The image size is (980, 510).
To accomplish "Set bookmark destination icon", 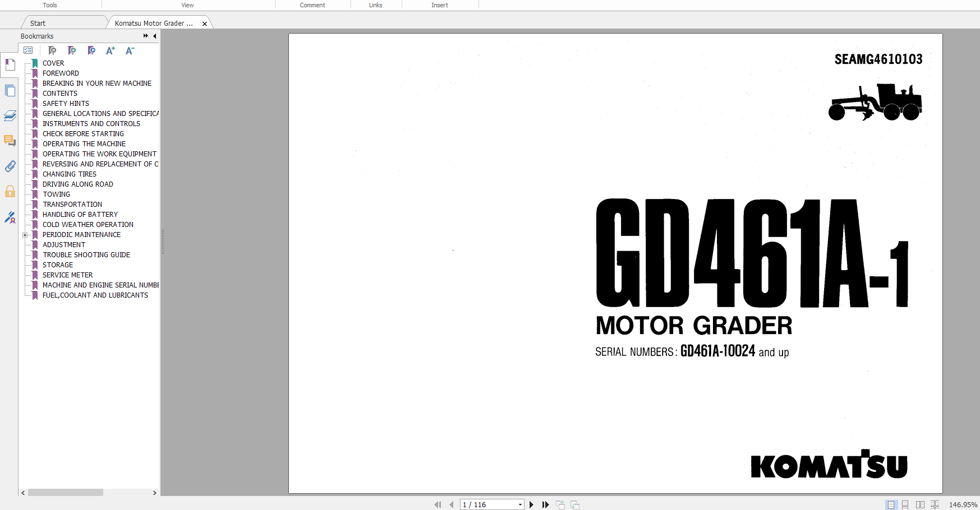I will tap(91, 50).
